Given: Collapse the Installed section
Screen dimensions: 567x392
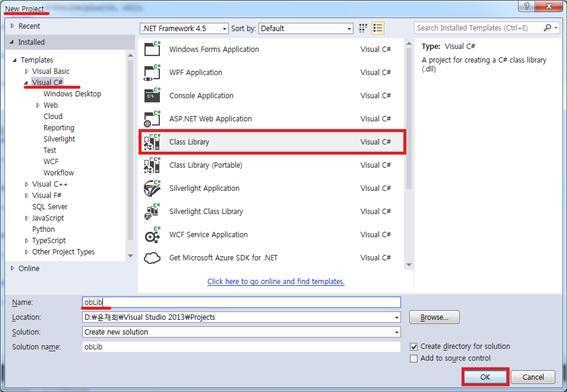Looking at the screenshot, I should pos(12,42).
